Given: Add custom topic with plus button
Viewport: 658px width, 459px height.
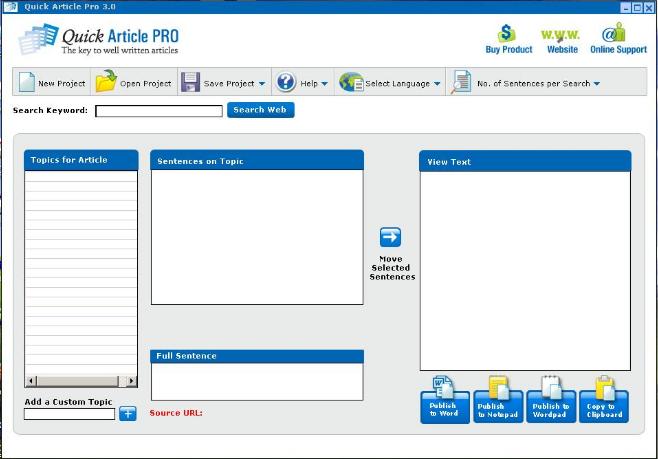Looking at the screenshot, I should [x=128, y=414].
